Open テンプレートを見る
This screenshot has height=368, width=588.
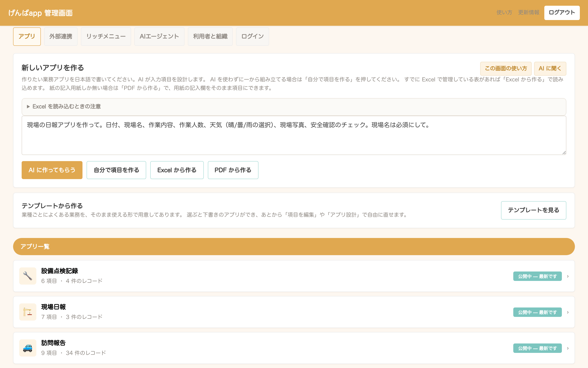click(x=533, y=210)
